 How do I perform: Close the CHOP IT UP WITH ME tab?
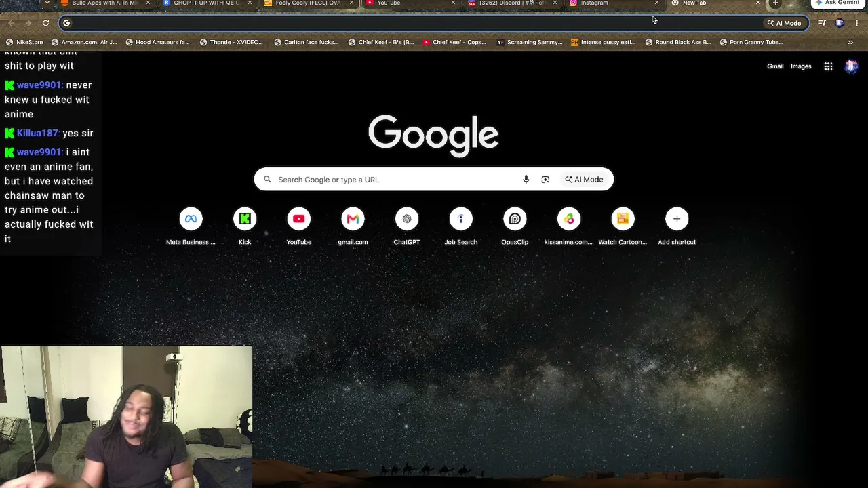(x=250, y=3)
